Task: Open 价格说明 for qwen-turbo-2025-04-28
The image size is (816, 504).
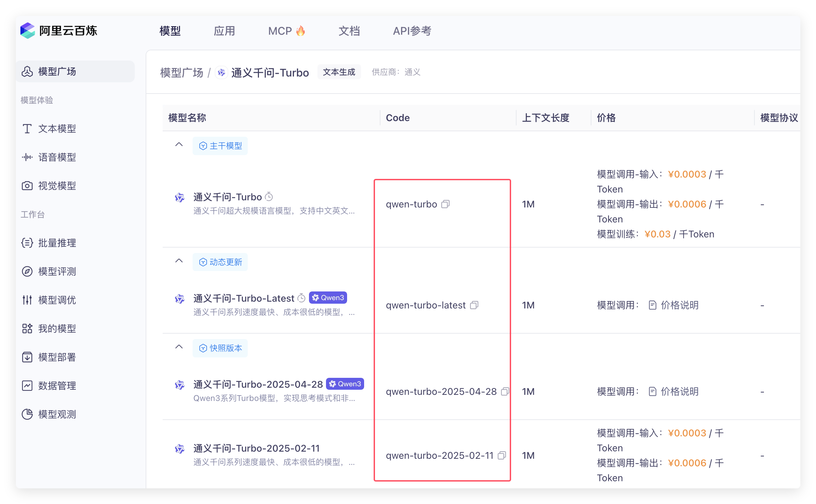Action: [674, 391]
